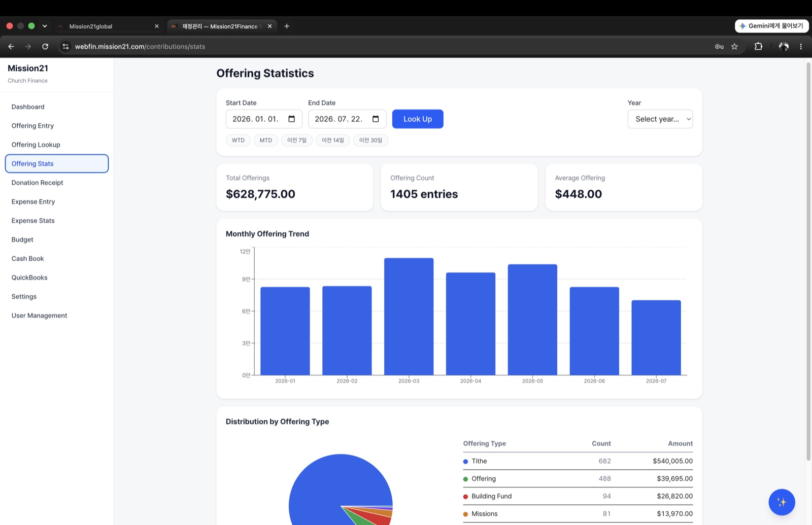Click the Building Fund amount $26,820.00

[674, 496]
